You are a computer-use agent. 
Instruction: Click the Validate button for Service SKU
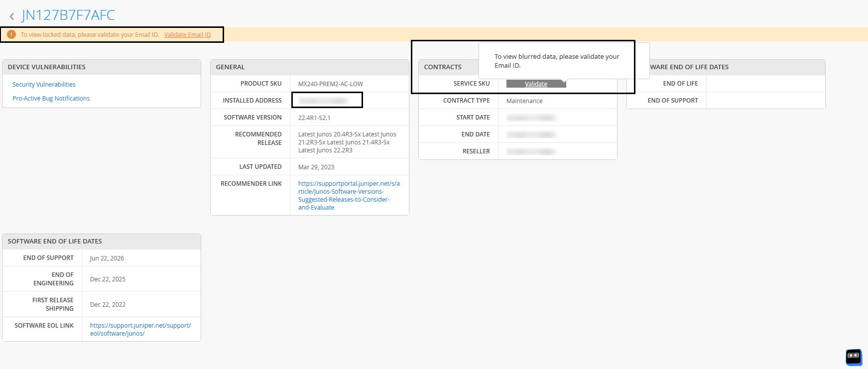pos(536,84)
